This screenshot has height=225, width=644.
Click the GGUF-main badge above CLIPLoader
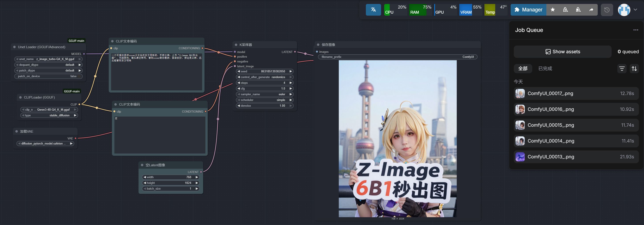[72, 91]
